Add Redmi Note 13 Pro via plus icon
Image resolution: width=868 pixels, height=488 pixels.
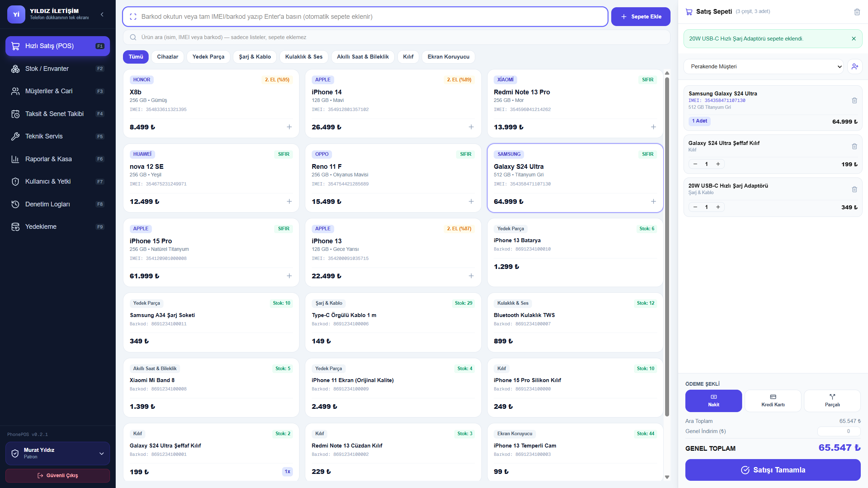653,127
